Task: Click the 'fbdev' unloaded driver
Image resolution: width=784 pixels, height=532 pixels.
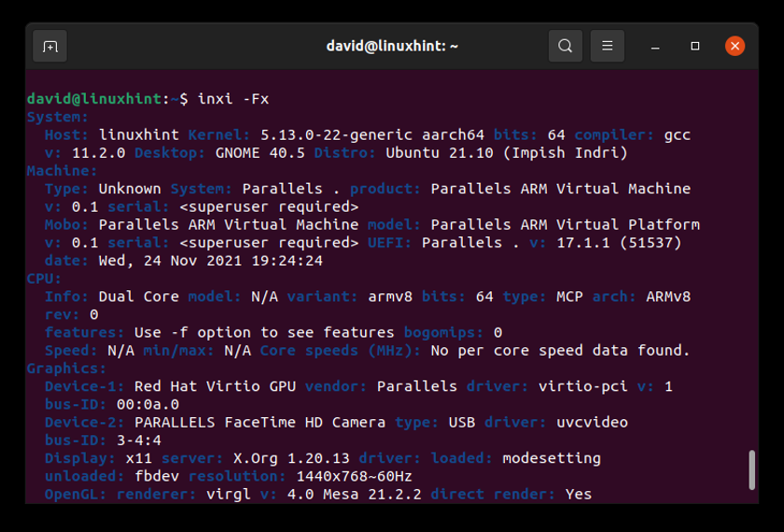Action: (x=157, y=476)
